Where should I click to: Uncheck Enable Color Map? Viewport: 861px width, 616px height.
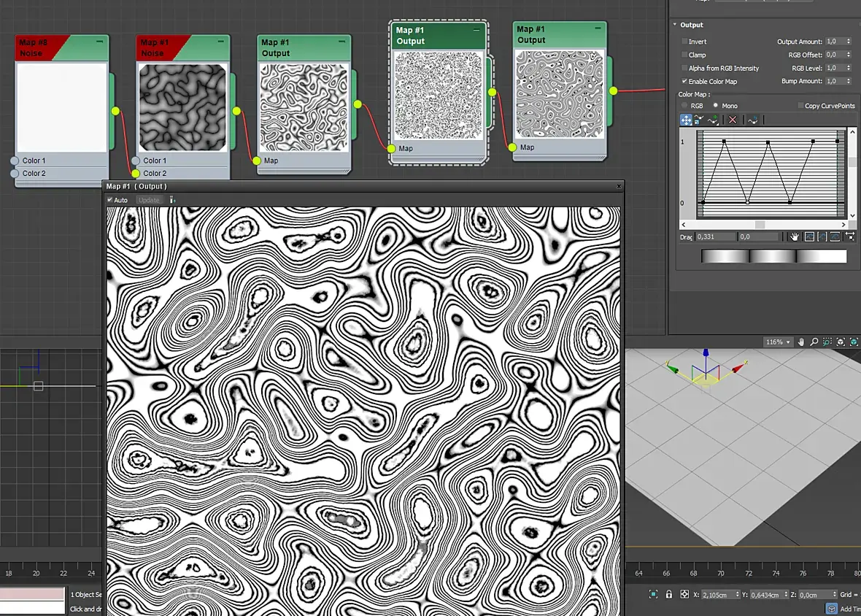pyautogui.click(x=684, y=81)
